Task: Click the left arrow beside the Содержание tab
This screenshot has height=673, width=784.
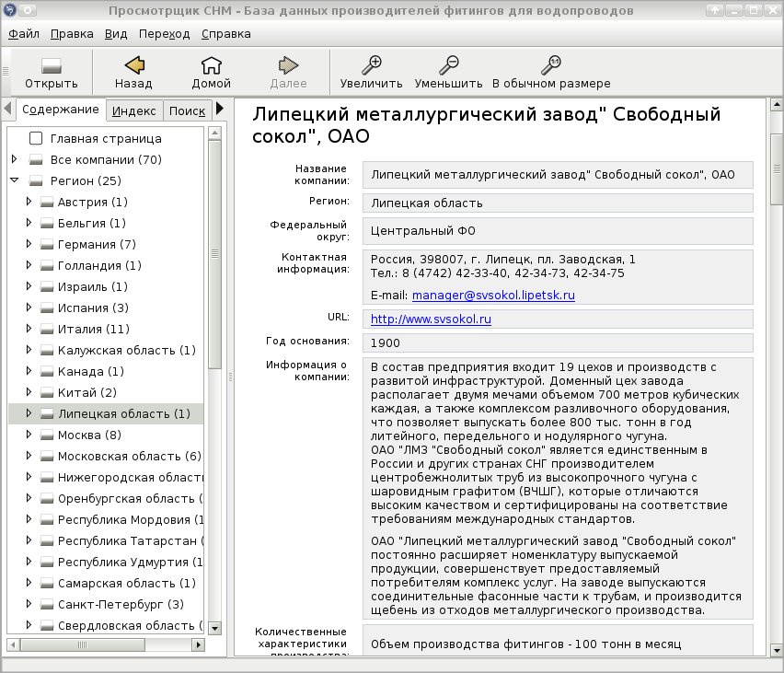Action: (x=7, y=109)
